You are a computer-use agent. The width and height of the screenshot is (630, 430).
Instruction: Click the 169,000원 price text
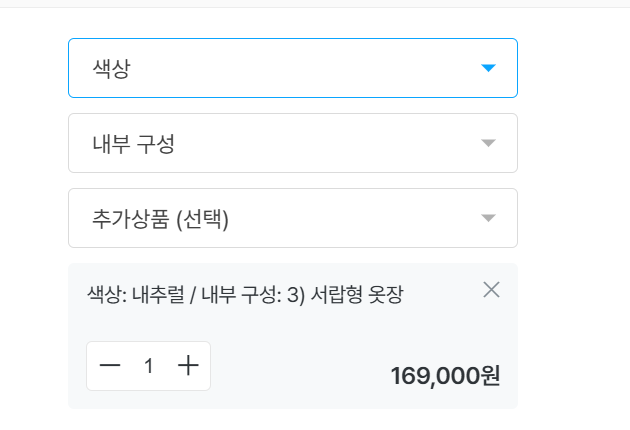pos(446,376)
